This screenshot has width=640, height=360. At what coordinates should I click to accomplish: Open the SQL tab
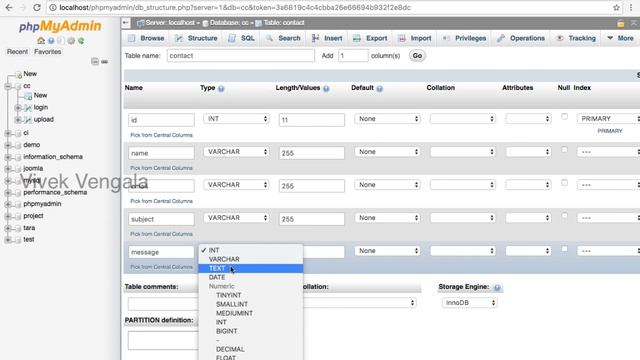[241, 38]
